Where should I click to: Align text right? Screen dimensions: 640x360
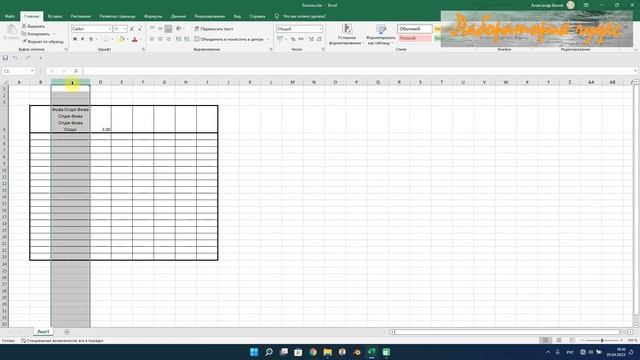pyautogui.click(x=168, y=39)
